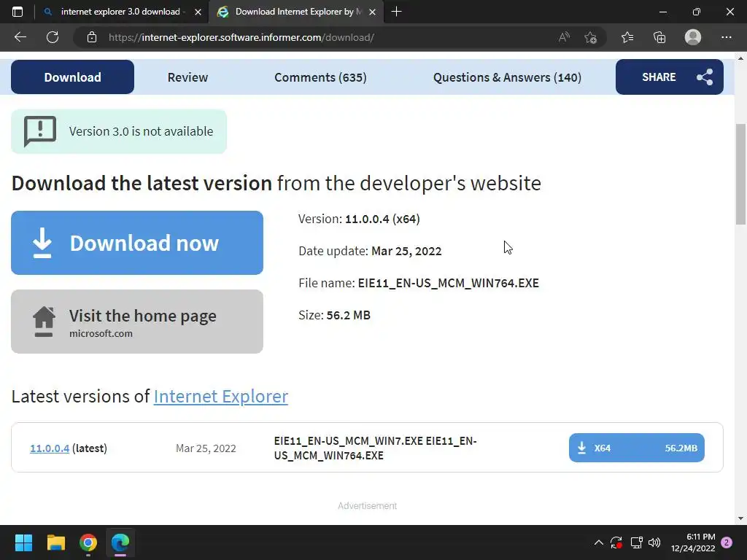Launch Google Chrome from taskbar

[88, 542]
